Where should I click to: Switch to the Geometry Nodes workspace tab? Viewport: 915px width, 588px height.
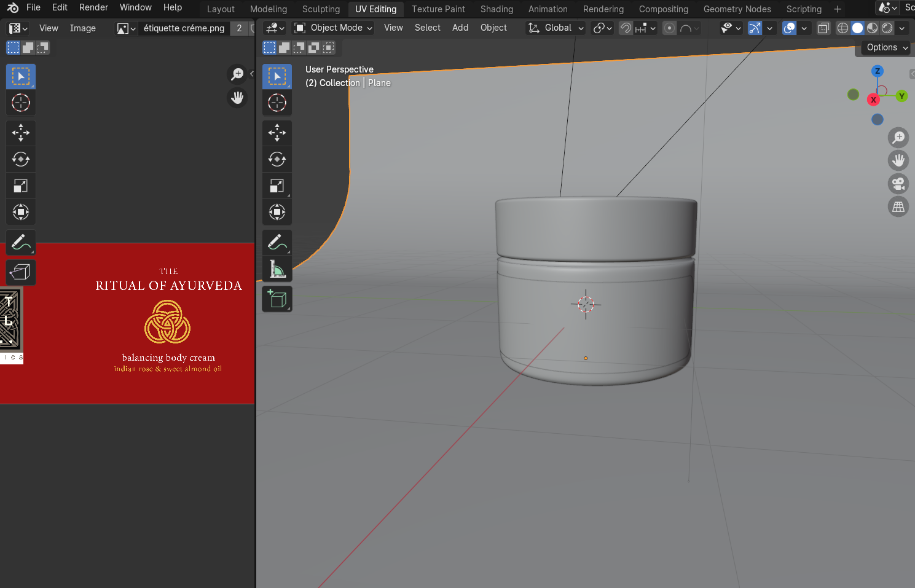[737, 9]
